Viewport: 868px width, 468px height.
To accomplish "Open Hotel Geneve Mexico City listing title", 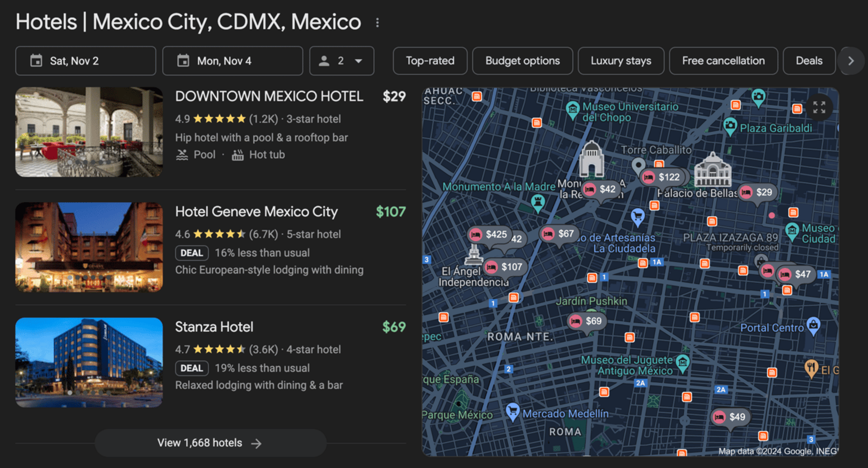I will point(256,212).
